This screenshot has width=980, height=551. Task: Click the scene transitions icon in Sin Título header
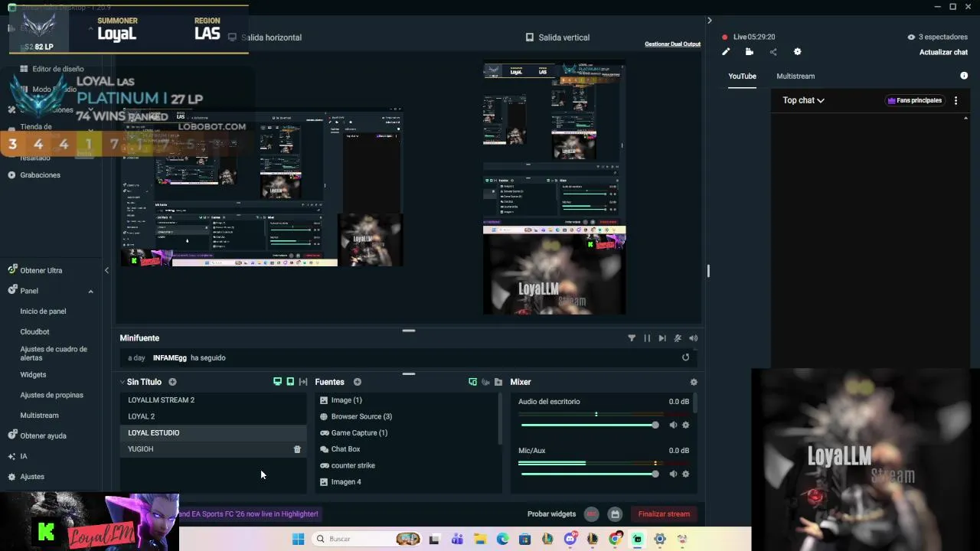(x=303, y=382)
